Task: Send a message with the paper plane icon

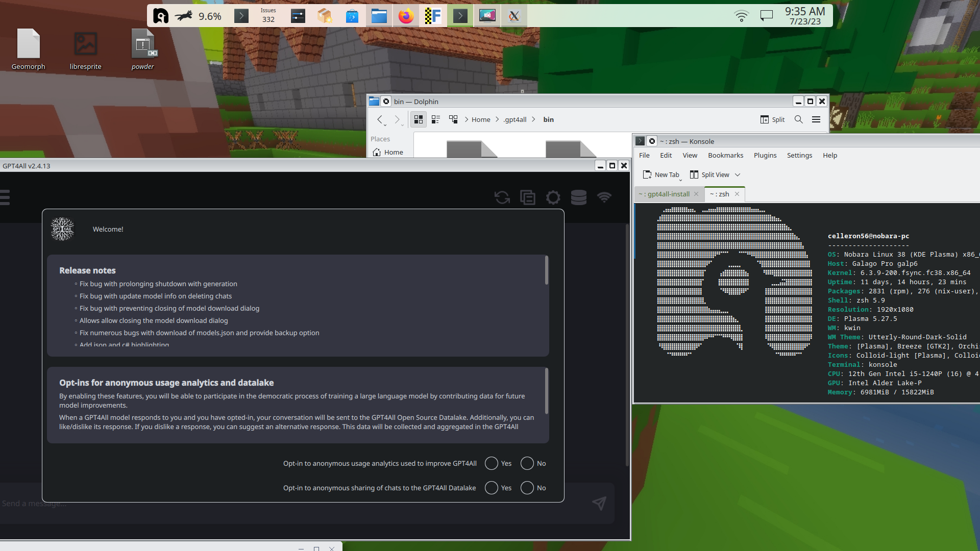Action: (x=599, y=504)
